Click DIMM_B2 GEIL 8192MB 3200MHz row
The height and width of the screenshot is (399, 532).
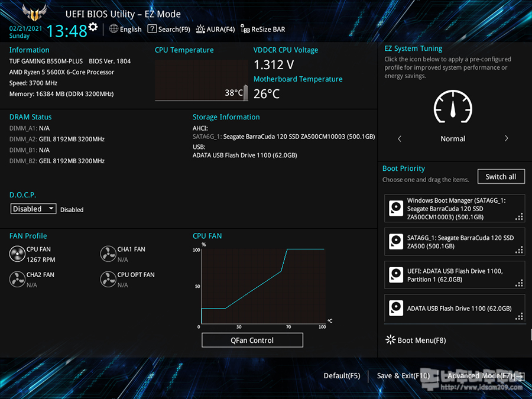[x=57, y=161]
